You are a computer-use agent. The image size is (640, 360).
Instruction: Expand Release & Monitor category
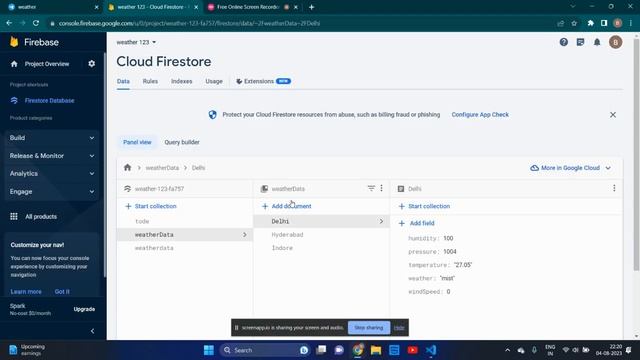click(52, 156)
